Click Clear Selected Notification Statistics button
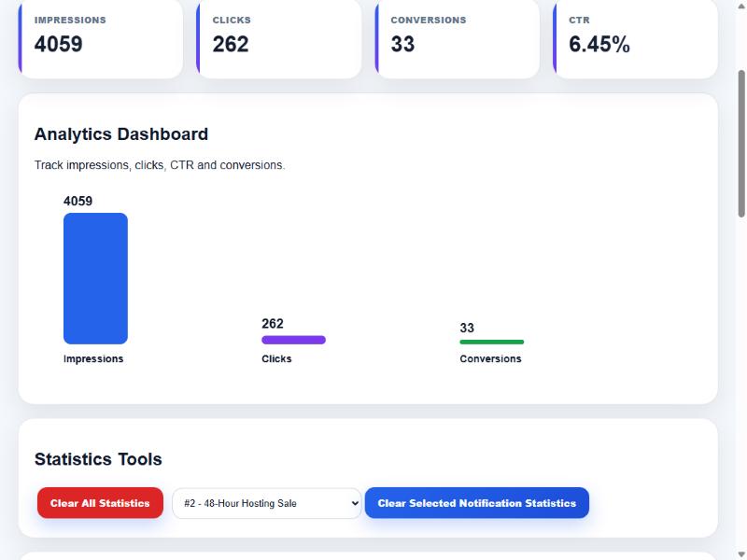Screen dimensions: 747x560 point(477,503)
